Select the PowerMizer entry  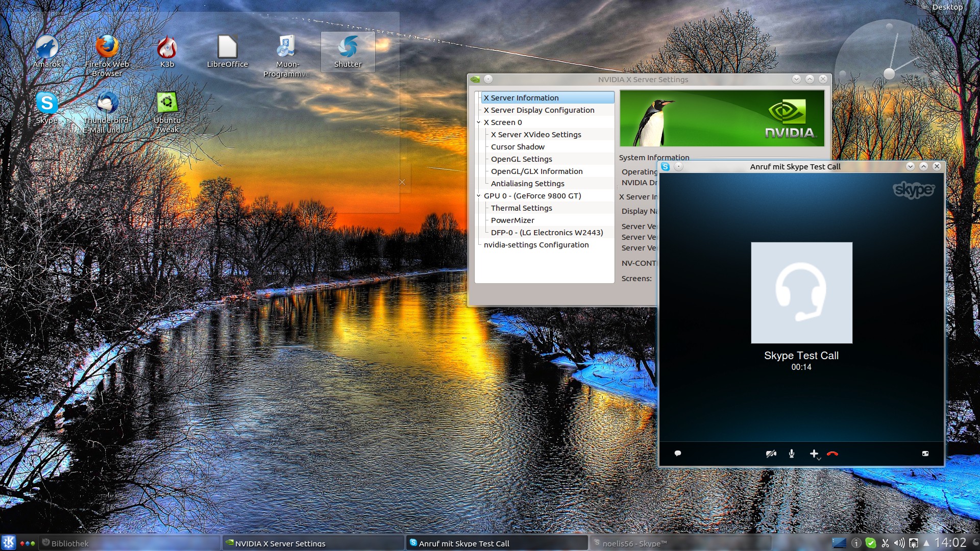[512, 220]
